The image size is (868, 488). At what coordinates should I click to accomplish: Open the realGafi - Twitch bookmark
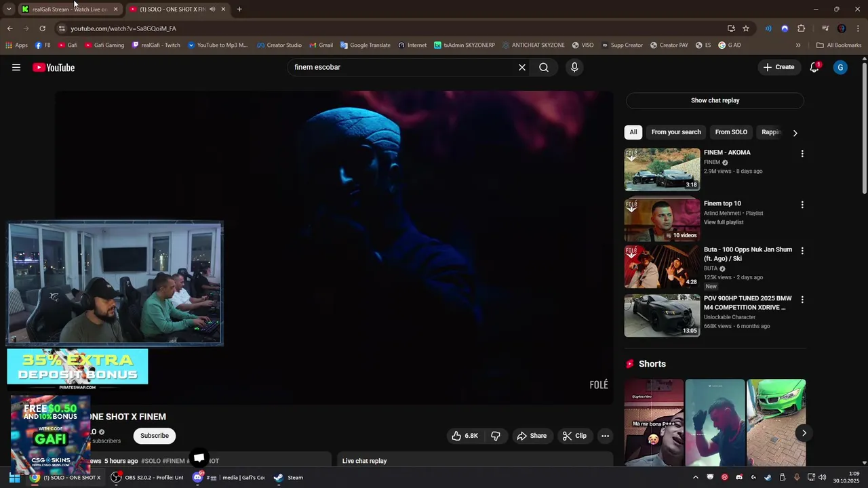(156, 45)
